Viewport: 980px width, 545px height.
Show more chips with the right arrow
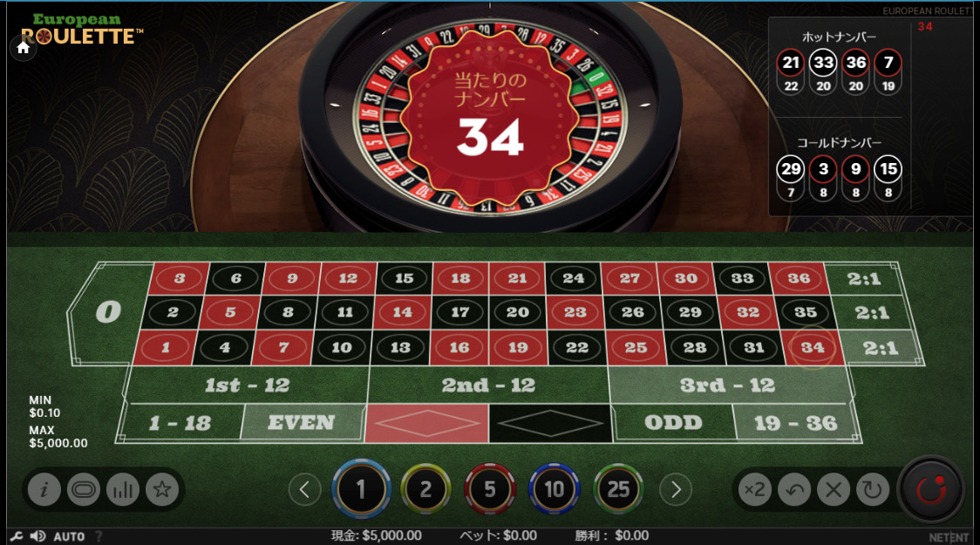point(676,489)
